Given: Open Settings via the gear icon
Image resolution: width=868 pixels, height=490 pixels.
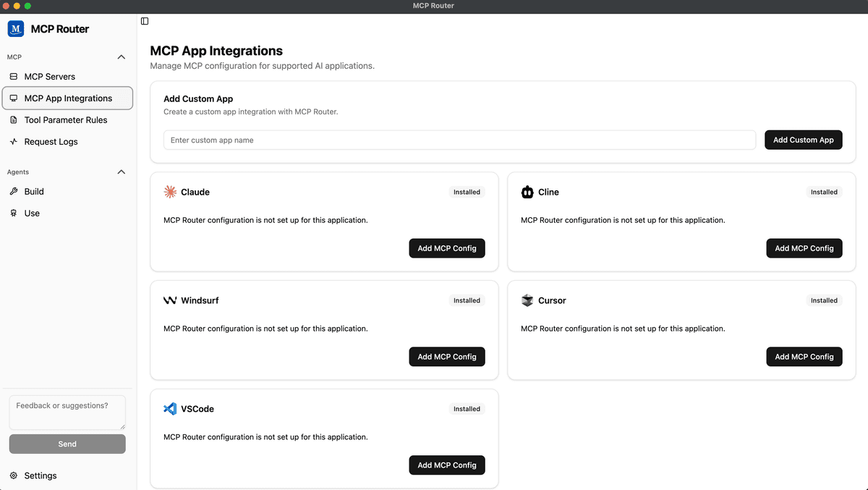Looking at the screenshot, I should pyautogui.click(x=14, y=476).
